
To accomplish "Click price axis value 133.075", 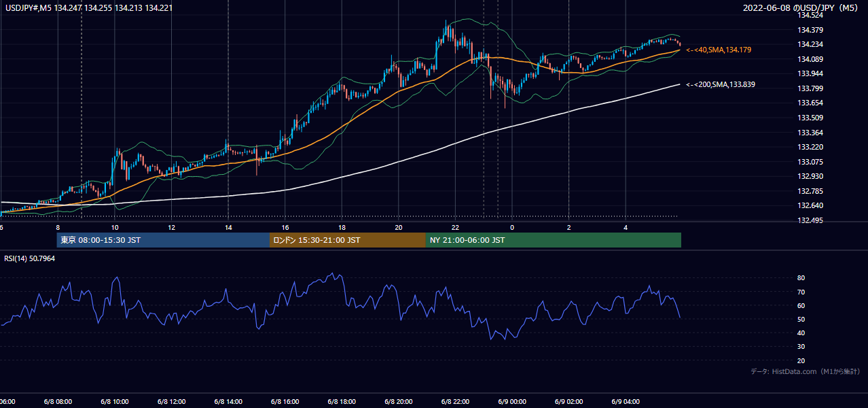I will (810, 162).
